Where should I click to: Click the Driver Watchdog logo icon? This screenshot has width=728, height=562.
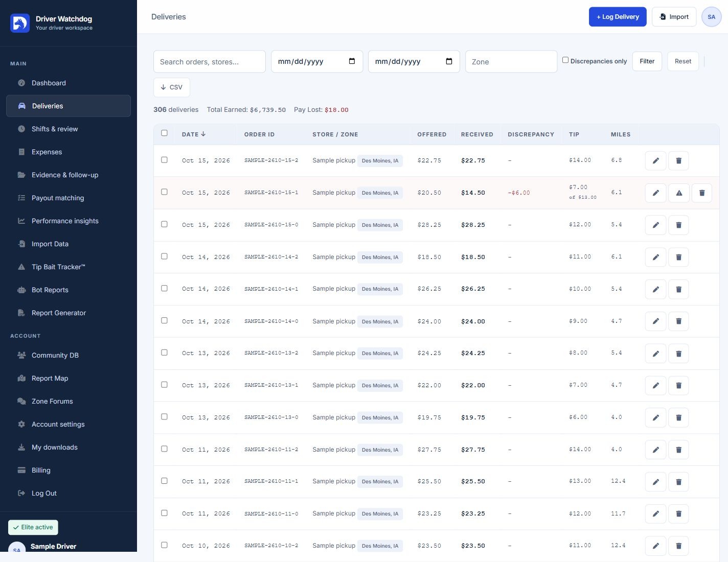[x=20, y=23]
